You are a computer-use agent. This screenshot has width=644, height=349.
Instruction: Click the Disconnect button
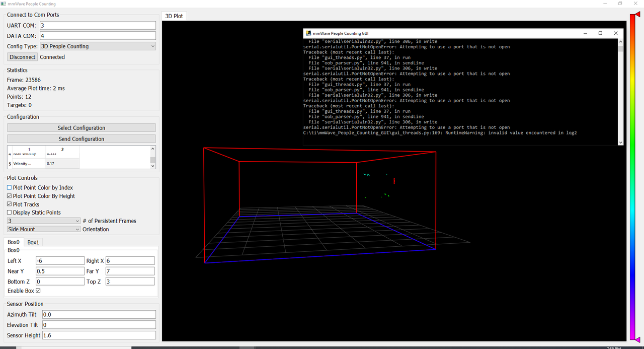(x=23, y=57)
